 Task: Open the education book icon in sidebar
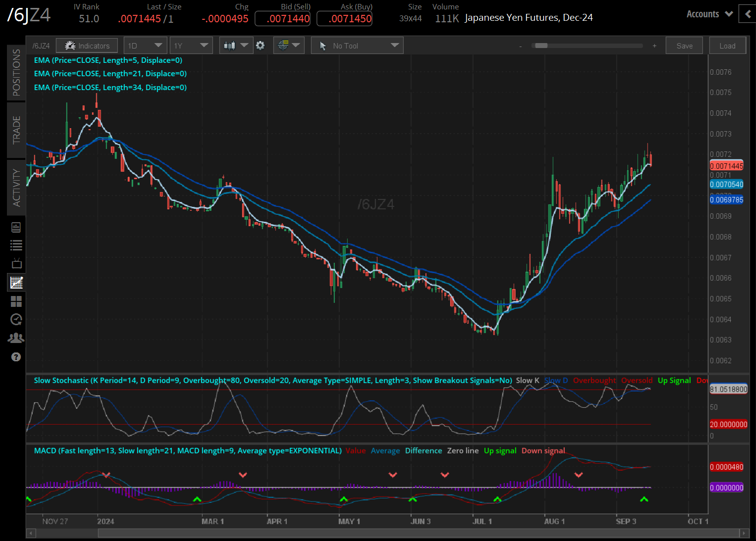[16, 227]
